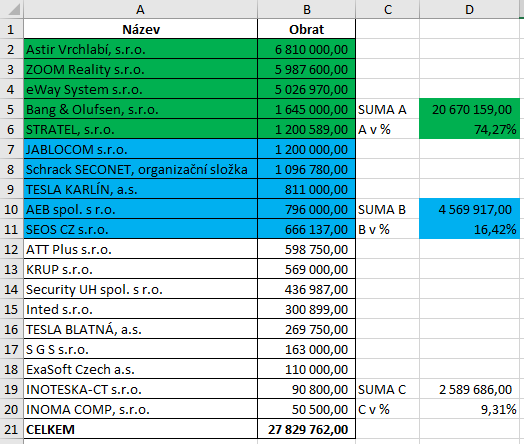Click the select-all triangle corner
This screenshot has width=524, height=444.
[12, 9]
